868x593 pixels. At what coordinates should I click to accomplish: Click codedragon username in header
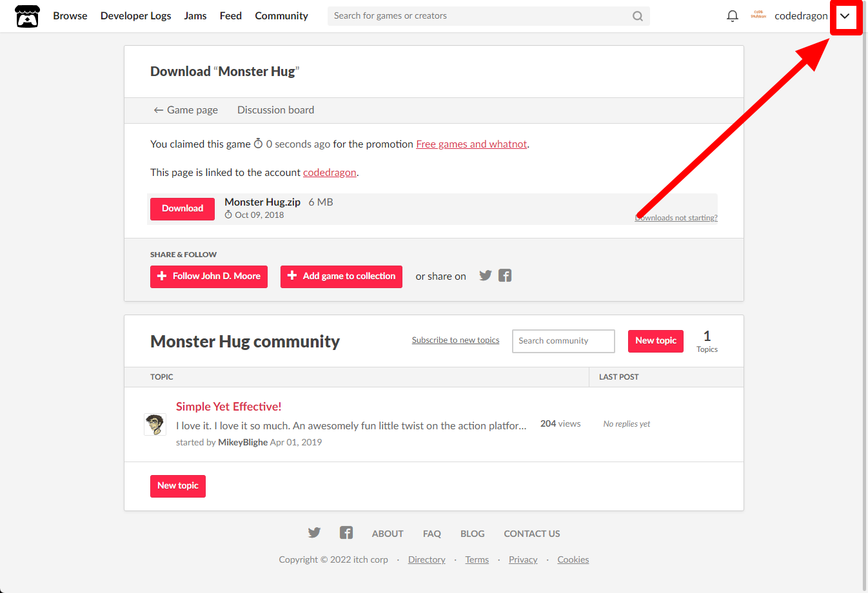801,16
